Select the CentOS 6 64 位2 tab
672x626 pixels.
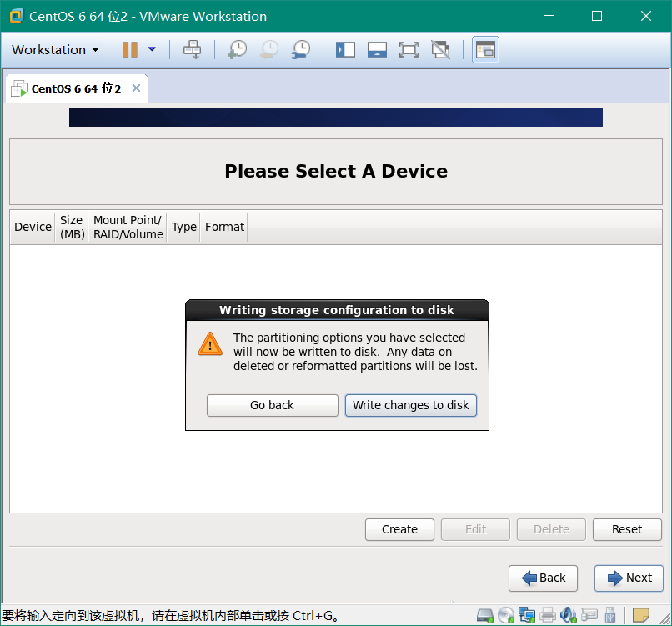pos(76,88)
